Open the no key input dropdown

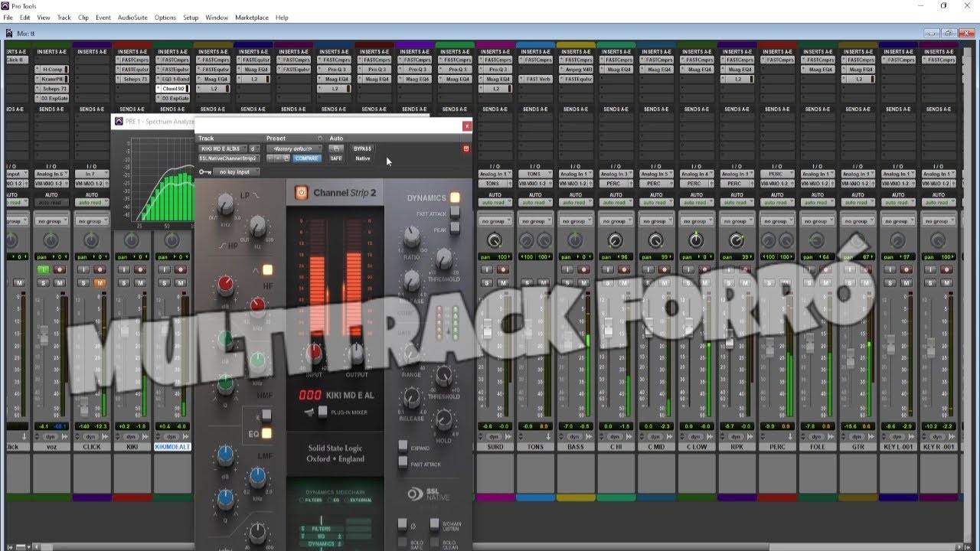pos(236,172)
